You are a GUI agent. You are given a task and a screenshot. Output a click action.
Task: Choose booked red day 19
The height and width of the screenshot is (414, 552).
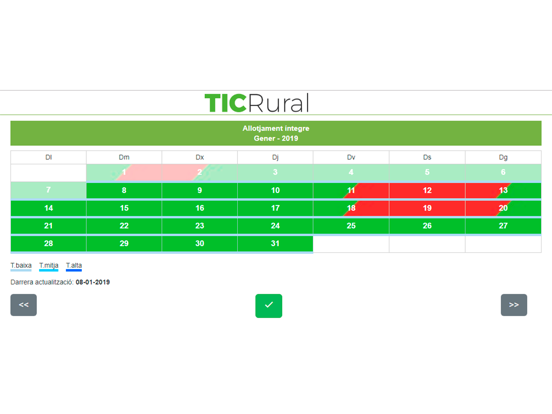[427, 208]
